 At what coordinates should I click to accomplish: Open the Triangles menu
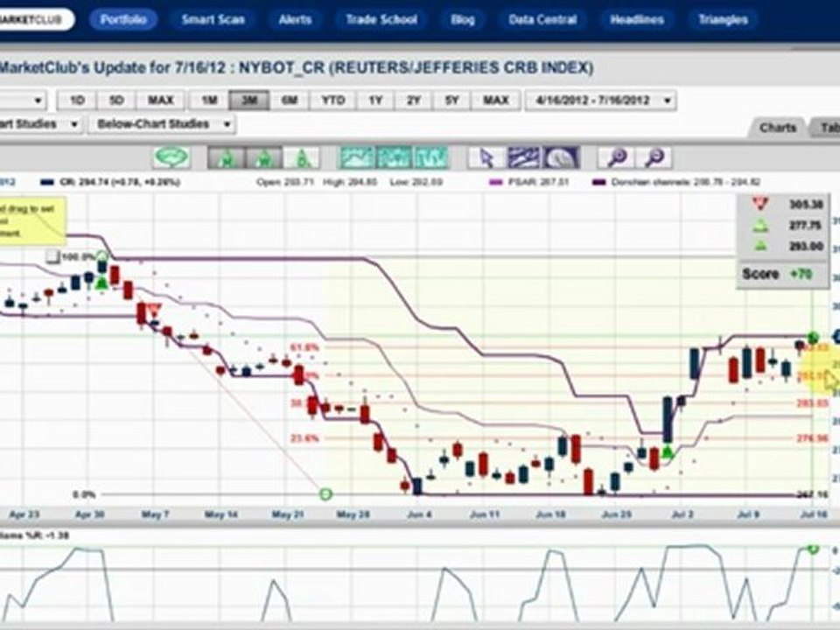[x=724, y=20]
